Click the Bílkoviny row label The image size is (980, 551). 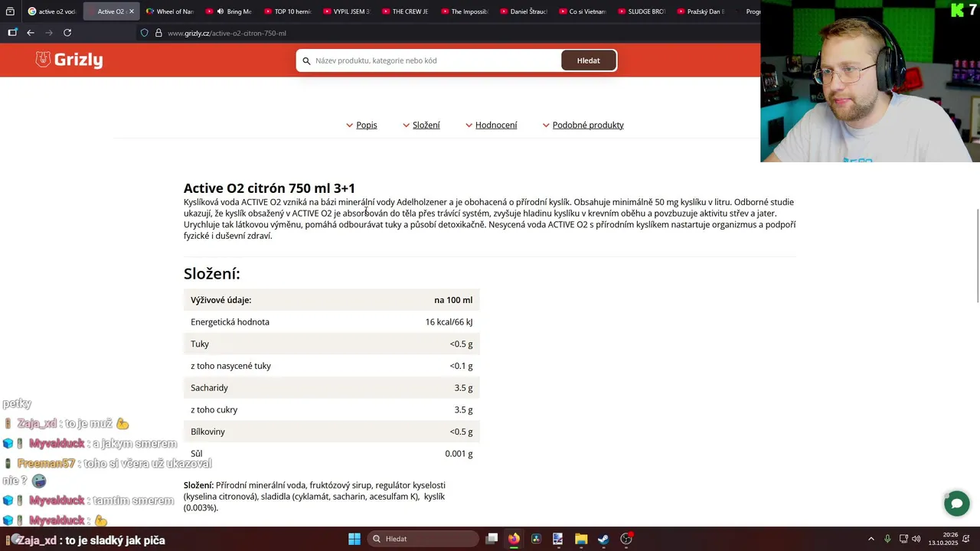pyautogui.click(x=207, y=432)
